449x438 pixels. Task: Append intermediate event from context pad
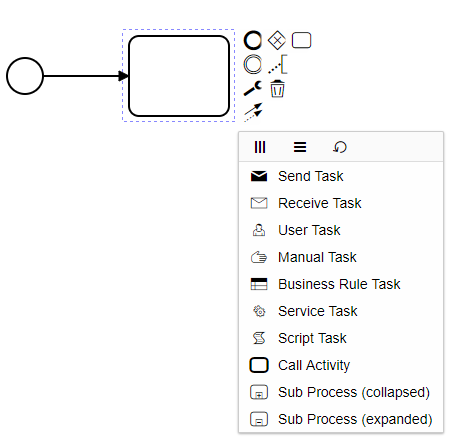[x=253, y=64]
